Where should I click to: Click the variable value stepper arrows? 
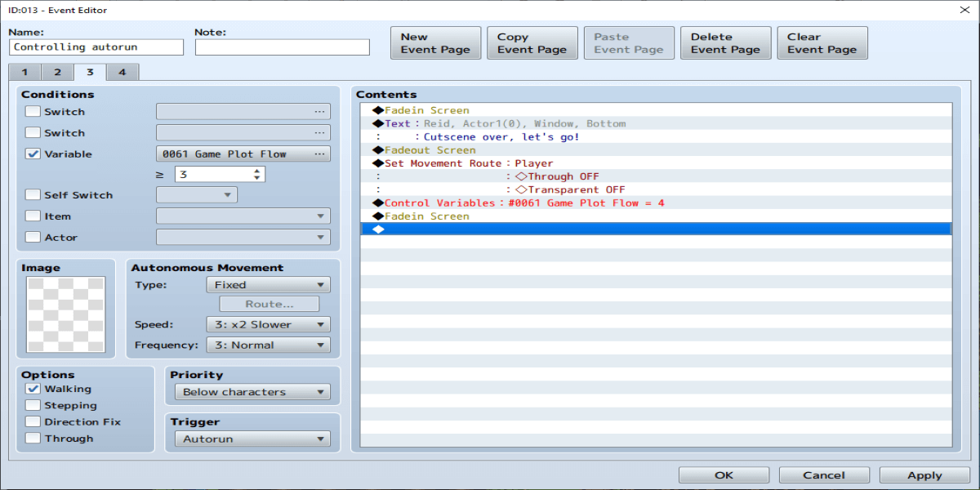click(258, 175)
